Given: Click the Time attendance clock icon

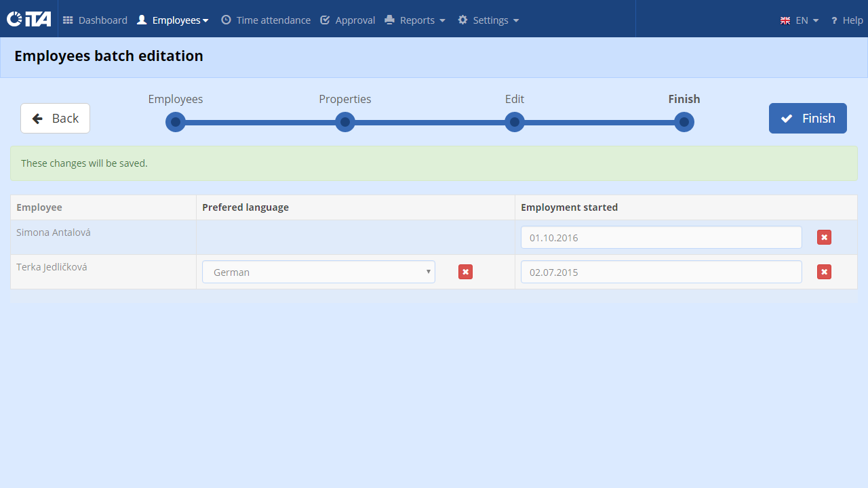Looking at the screenshot, I should [226, 20].
